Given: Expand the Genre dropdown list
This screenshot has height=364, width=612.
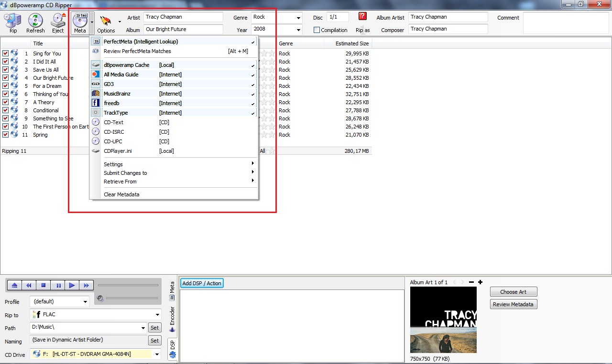Looking at the screenshot, I should 299,18.
